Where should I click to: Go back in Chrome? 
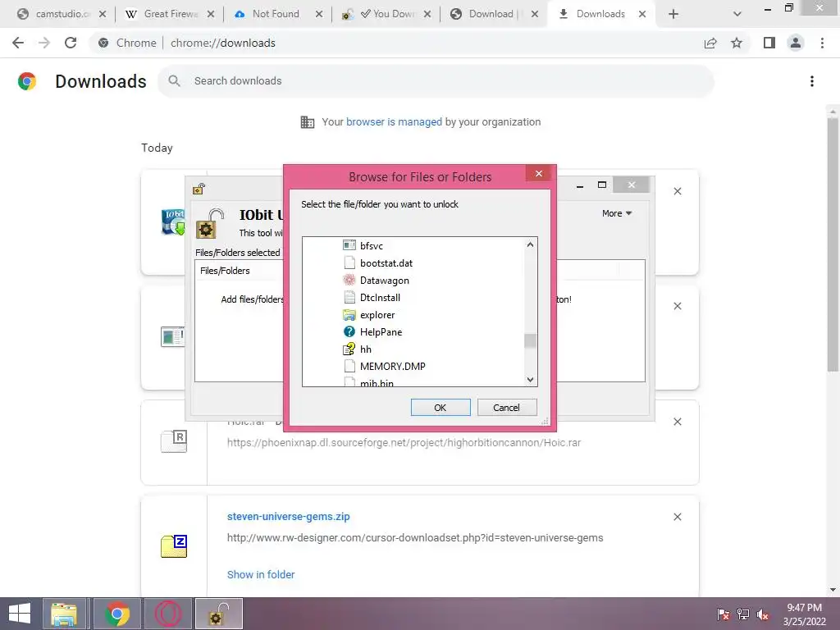[18, 43]
